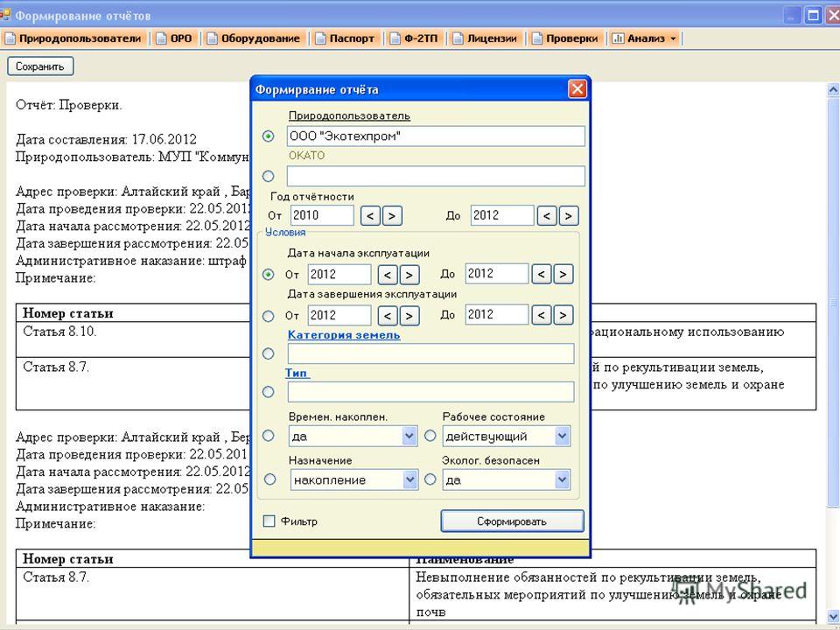
Task: Open the Природопользователи report tab
Action: click(x=73, y=38)
